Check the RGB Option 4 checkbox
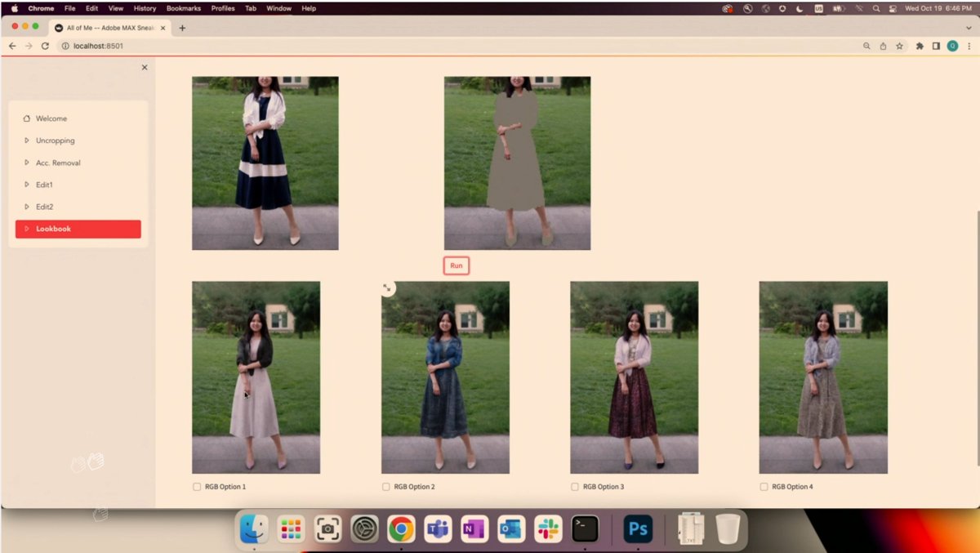980x553 pixels. click(x=764, y=487)
